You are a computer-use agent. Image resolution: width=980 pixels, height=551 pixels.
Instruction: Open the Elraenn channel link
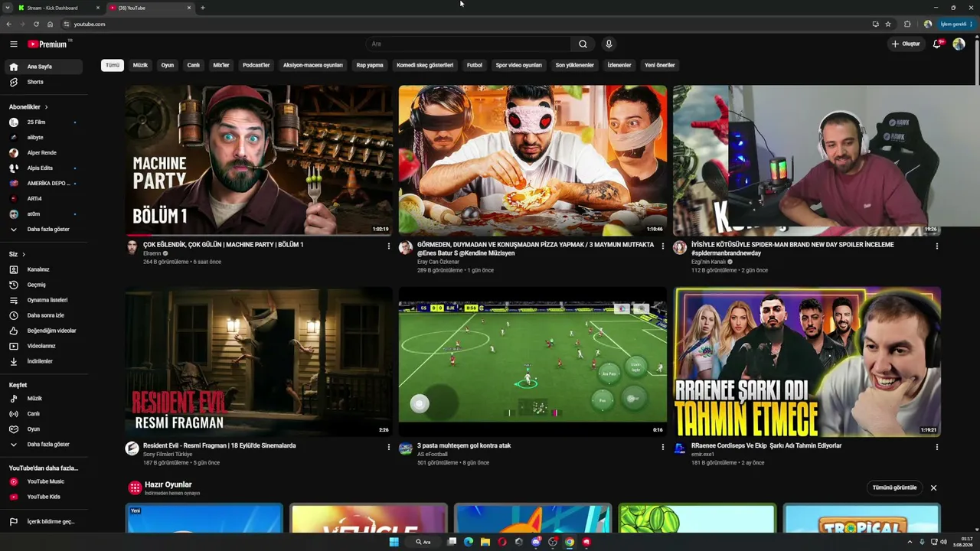152,253
